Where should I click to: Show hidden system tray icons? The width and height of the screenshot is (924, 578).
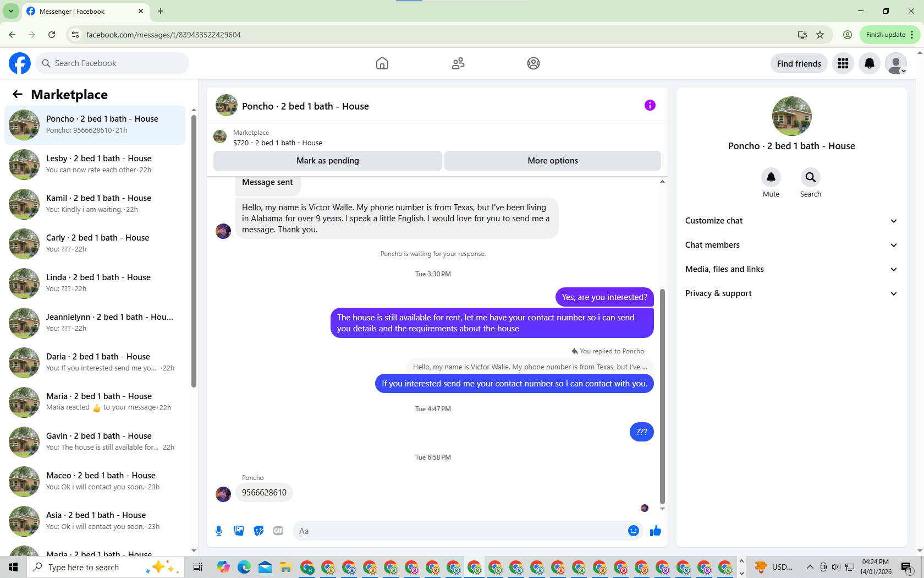[810, 567]
